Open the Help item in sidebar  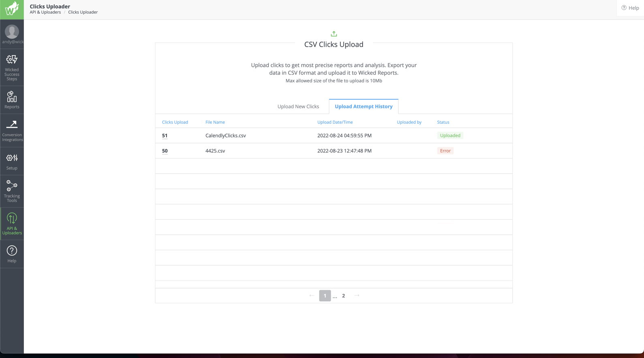coord(12,254)
